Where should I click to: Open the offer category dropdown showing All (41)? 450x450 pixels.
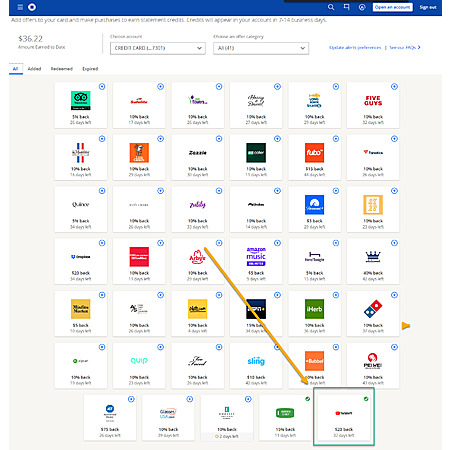click(261, 48)
